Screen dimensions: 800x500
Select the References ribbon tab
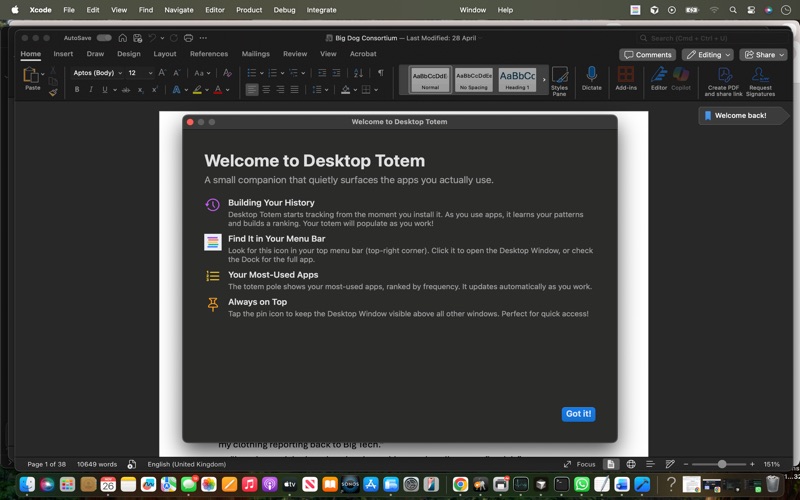pyautogui.click(x=209, y=54)
